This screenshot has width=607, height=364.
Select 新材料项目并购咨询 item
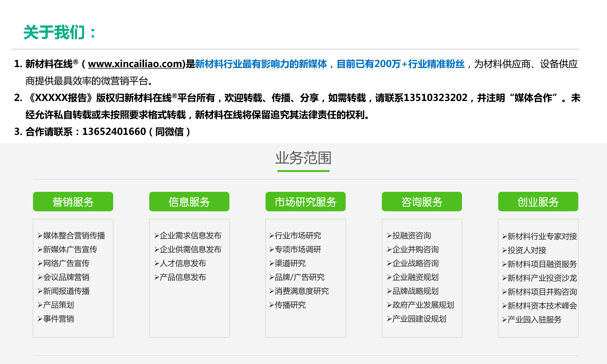tap(540, 292)
